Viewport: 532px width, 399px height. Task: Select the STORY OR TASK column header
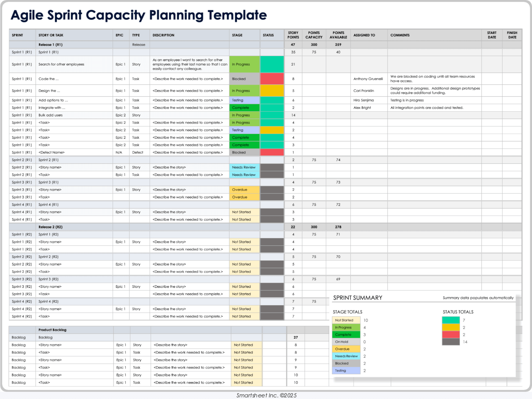click(x=51, y=35)
